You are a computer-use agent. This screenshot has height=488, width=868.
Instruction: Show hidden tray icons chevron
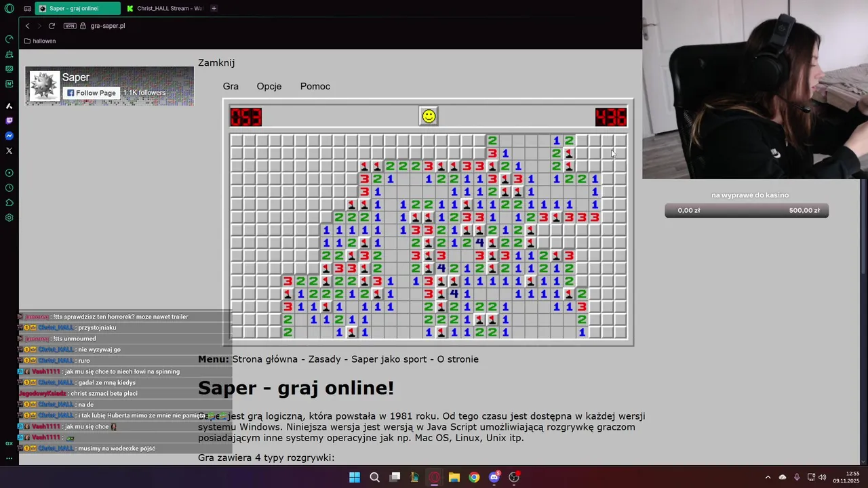(768, 477)
